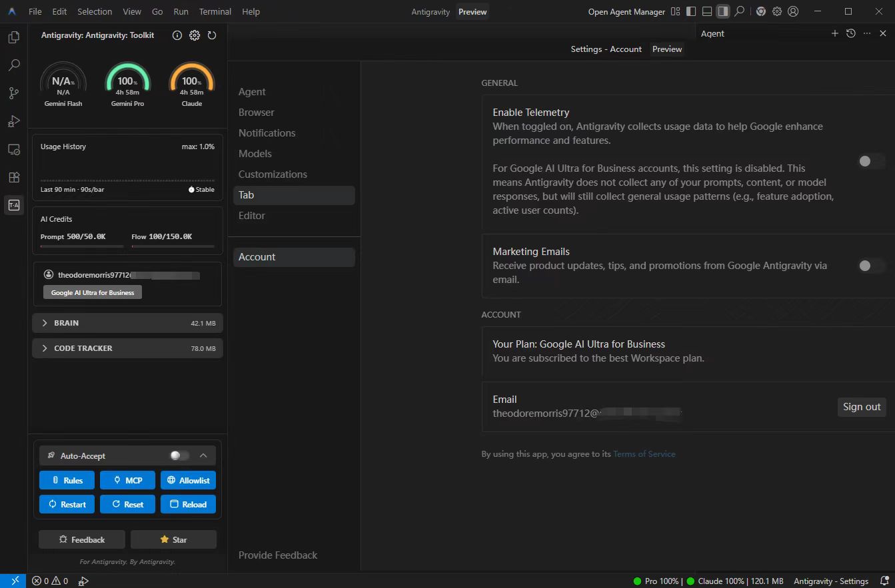Open the Extensions view icon

[x=13, y=177]
